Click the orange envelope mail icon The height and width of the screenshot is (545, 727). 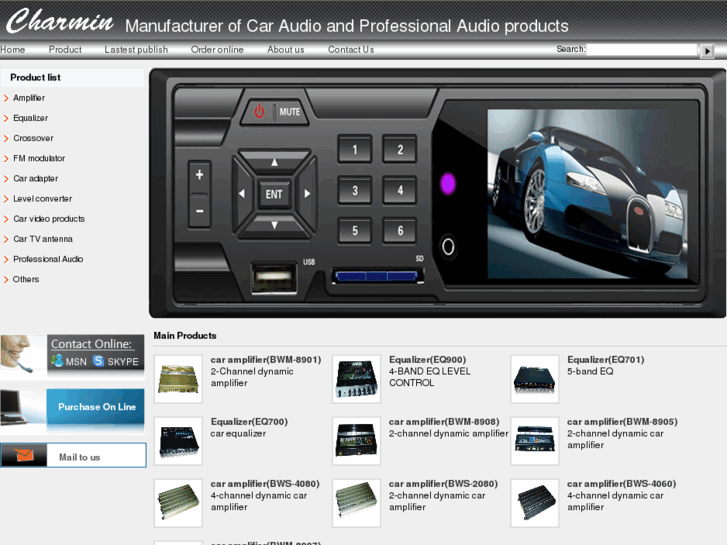[24, 455]
